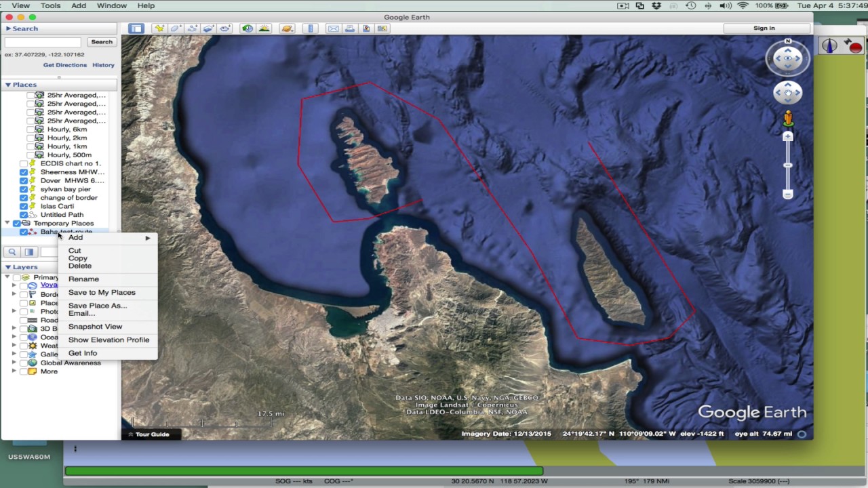868x488 pixels.
Task: Select Show Elevation Profile
Action: coord(108,340)
